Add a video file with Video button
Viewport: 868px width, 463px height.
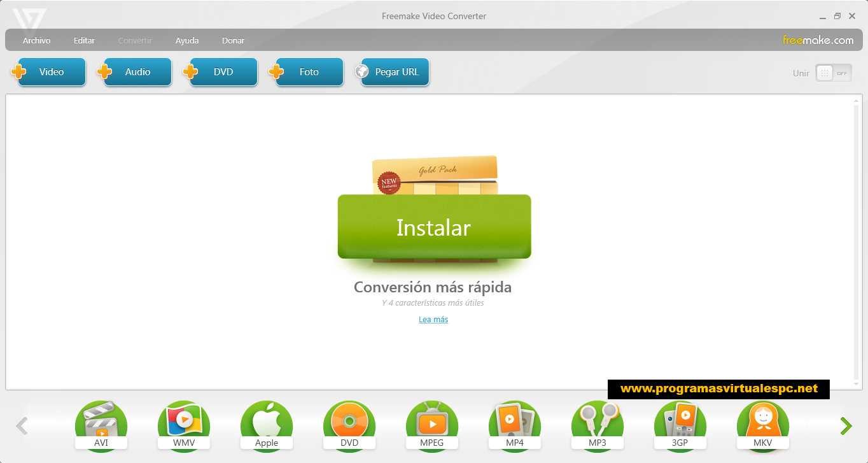[x=48, y=72]
